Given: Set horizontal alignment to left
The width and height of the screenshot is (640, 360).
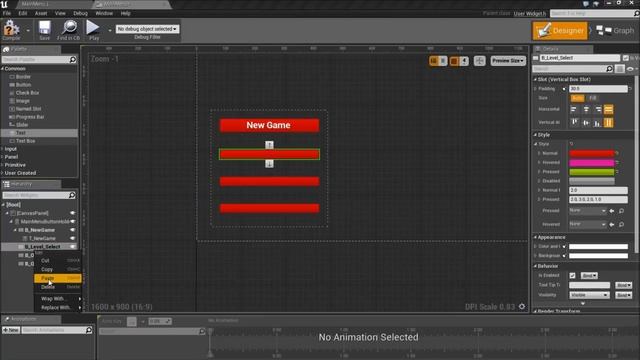Looking at the screenshot, I should click(574, 109).
